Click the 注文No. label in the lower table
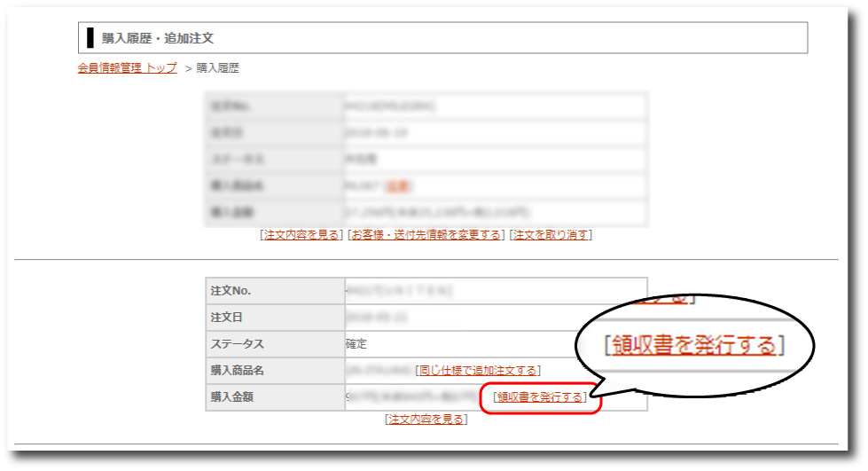This screenshot has height=471, width=868. pyautogui.click(x=230, y=291)
